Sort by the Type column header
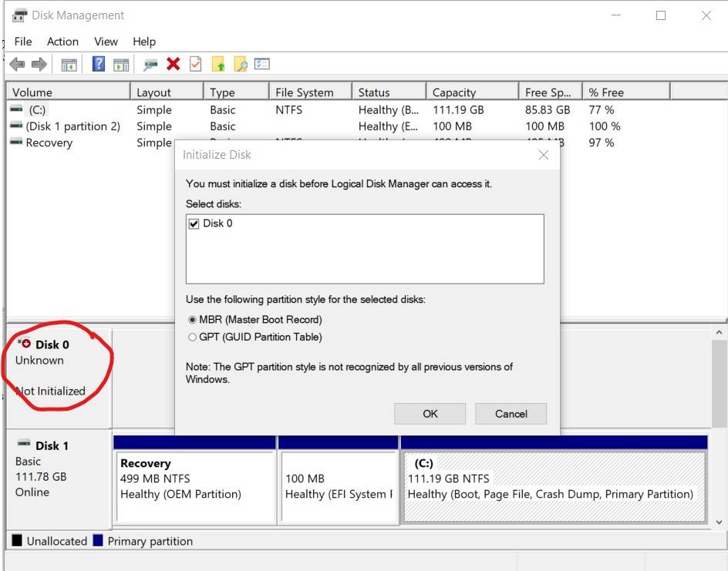This screenshot has height=571, width=728. point(237,92)
